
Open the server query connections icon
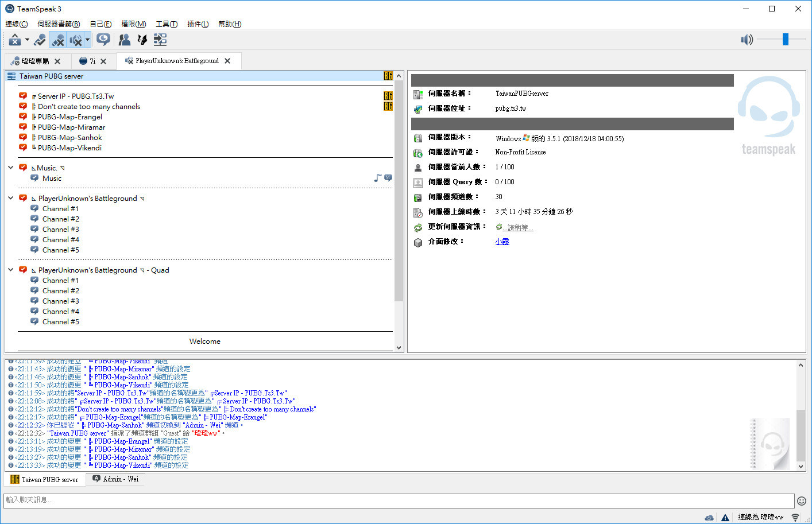click(x=160, y=40)
